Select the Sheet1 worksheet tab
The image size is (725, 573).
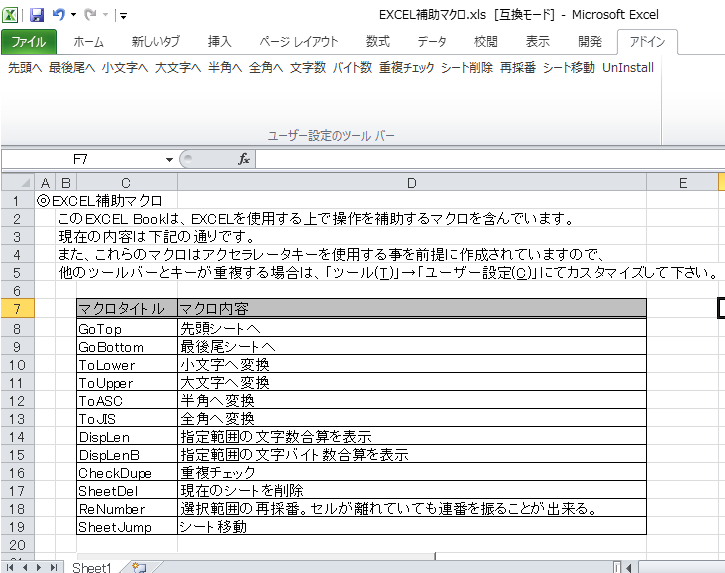pyautogui.click(x=92, y=567)
